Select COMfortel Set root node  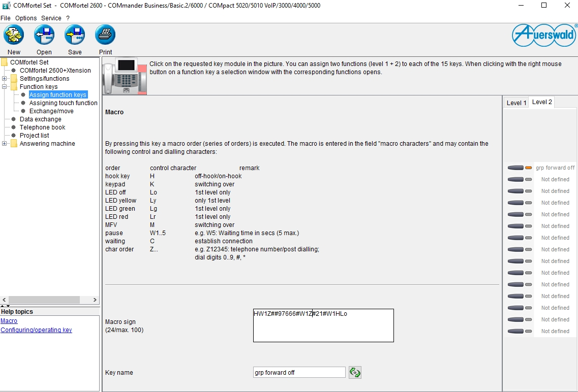point(29,62)
